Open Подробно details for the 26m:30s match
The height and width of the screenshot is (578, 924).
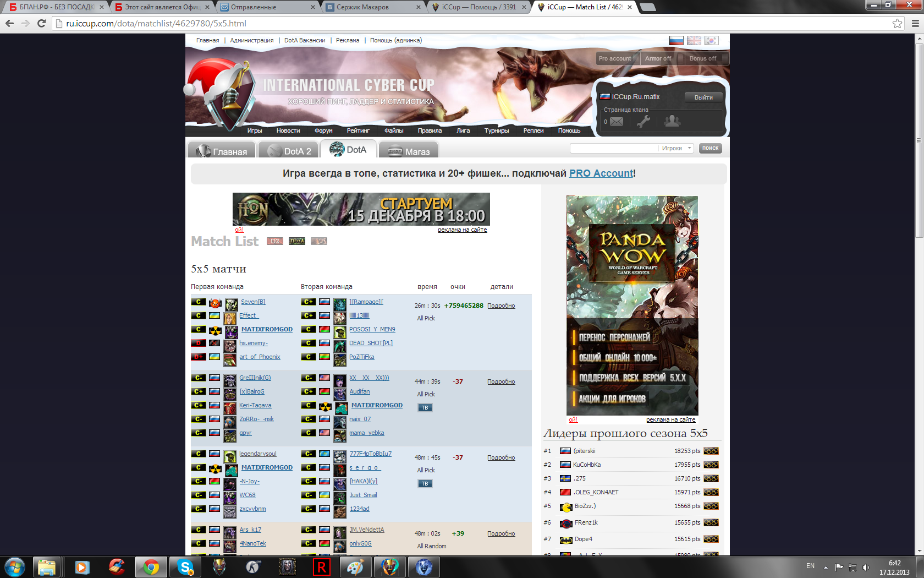point(501,306)
